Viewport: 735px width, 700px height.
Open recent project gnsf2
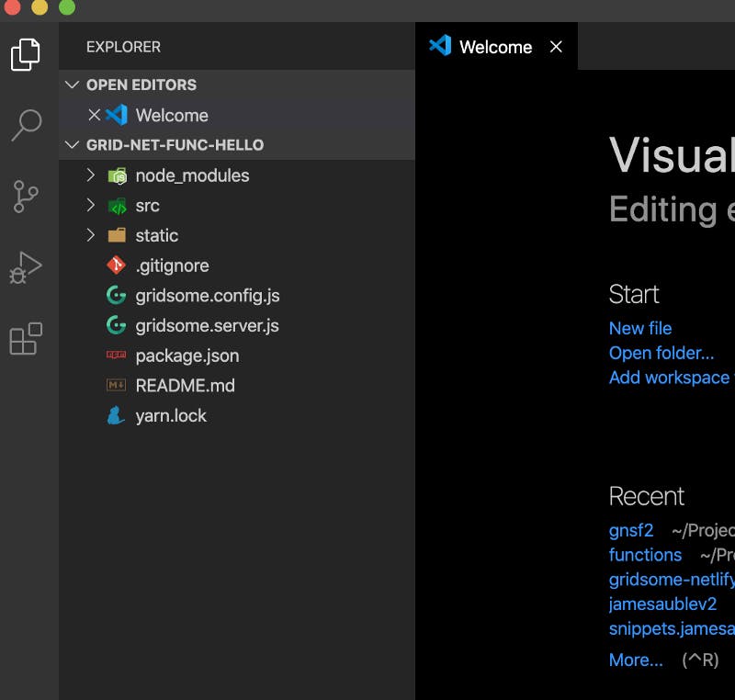631,530
